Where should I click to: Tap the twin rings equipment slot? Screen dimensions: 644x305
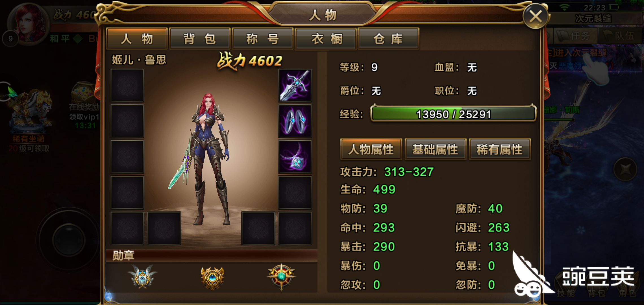[x=295, y=121]
